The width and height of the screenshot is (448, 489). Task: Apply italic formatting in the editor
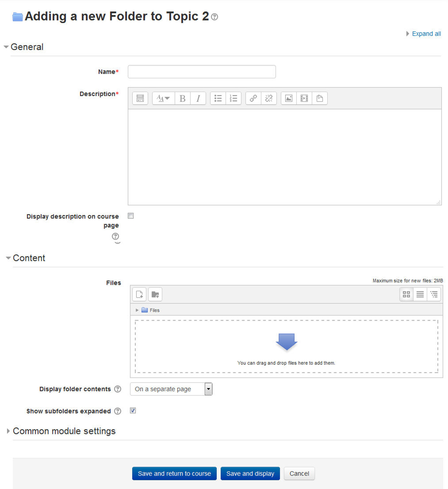pos(198,98)
